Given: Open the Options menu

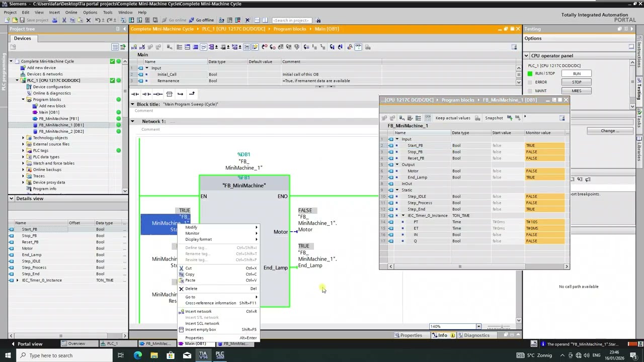Looking at the screenshot, I should click(90, 12).
